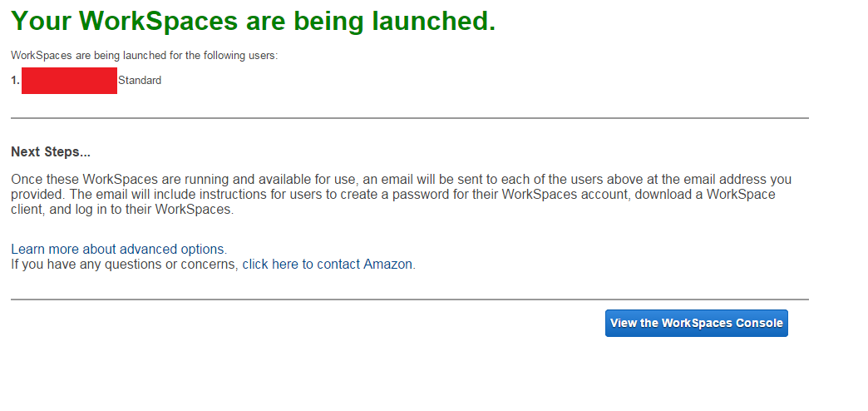Click the word launched. in green heading
This screenshot has height=411, width=868.
click(433, 21)
